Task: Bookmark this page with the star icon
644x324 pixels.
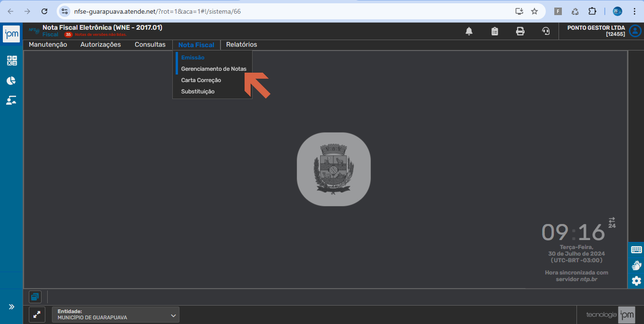Action: 534,11
